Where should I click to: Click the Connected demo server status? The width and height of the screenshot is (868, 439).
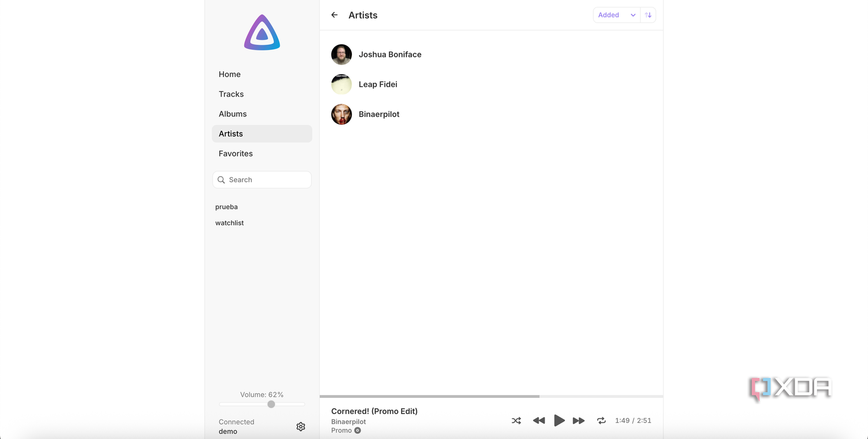click(236, 427)
